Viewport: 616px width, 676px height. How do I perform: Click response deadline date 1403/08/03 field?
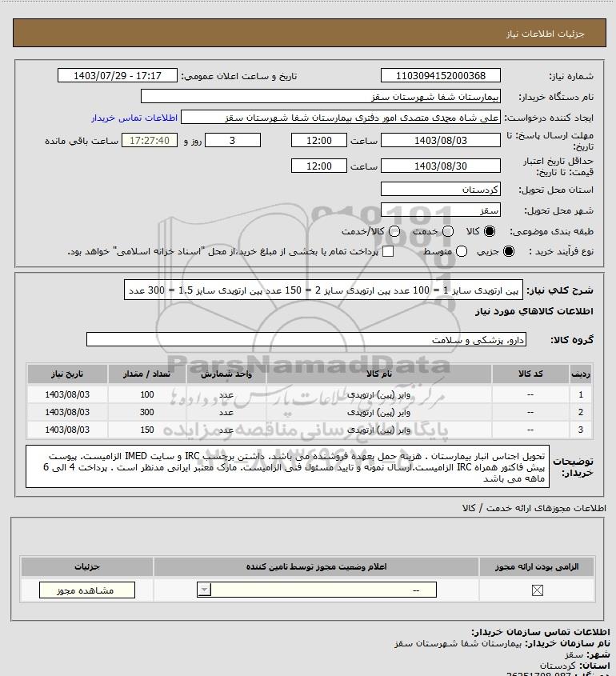click(441, 141)
